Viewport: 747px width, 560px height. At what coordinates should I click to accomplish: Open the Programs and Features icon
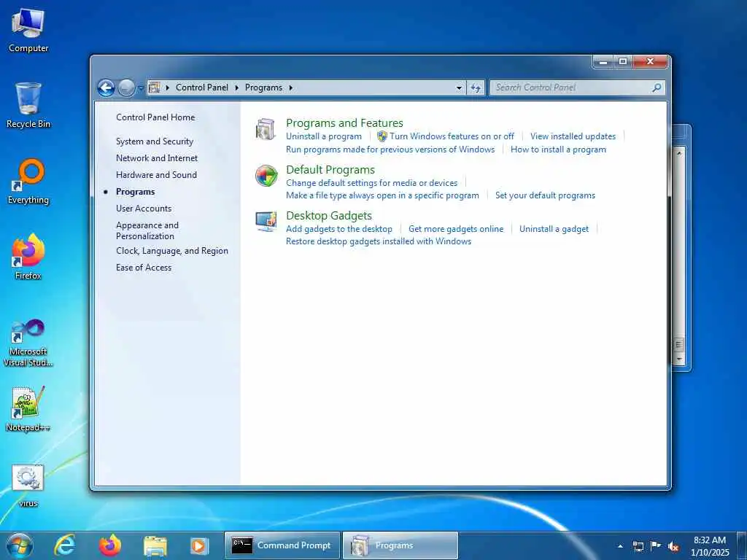(x=266, y=129)
